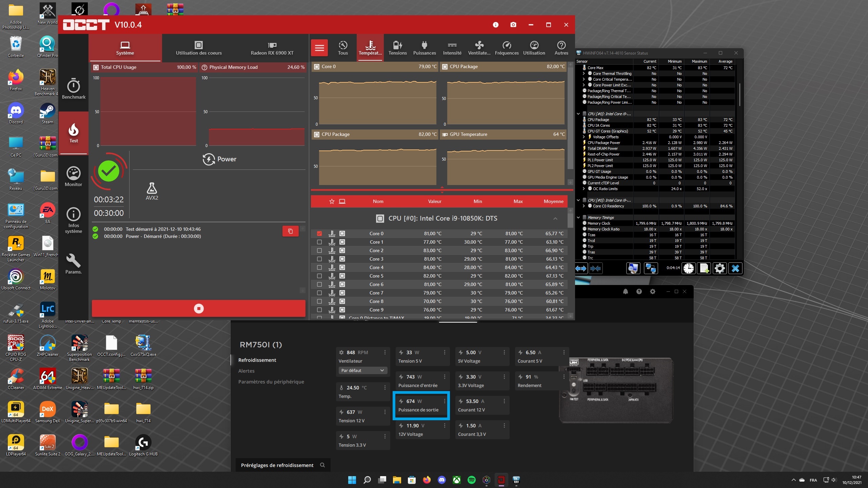Screen dimensions: 868x488
Task: Open Paramètres du périphérique in iCUE
Action: pos(271,382)
